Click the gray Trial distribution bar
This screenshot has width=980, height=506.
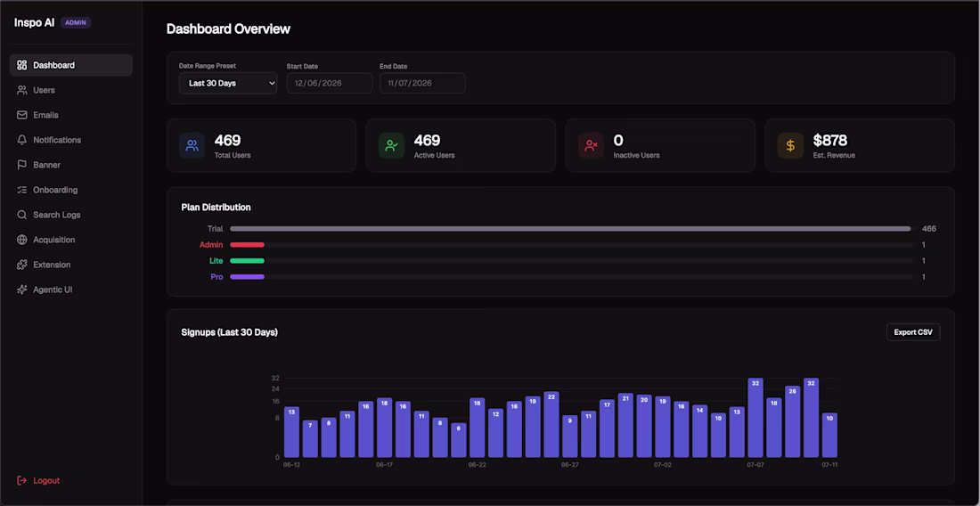click(570, 229)
